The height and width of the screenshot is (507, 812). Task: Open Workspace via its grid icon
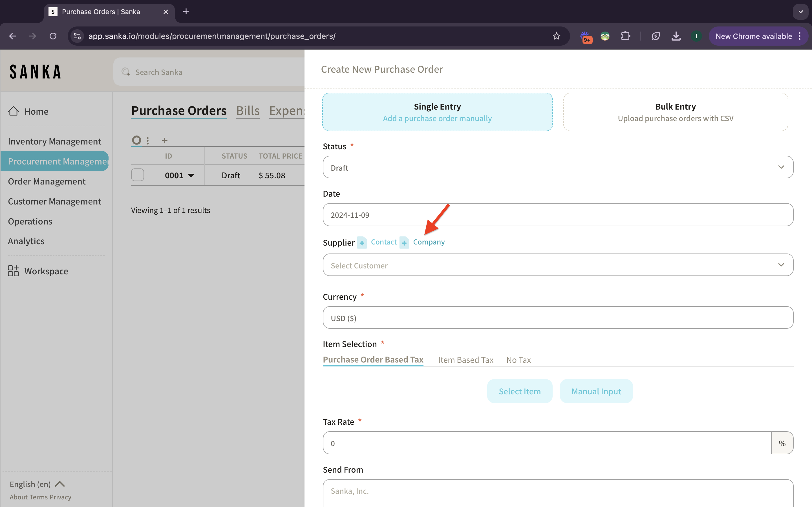14,271
